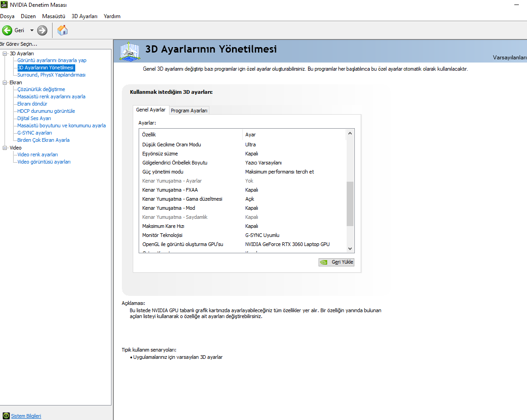Click the Yazıcı Varsayılanı value
The width and height of the screenshot is (527, 420).
(264, 163)
